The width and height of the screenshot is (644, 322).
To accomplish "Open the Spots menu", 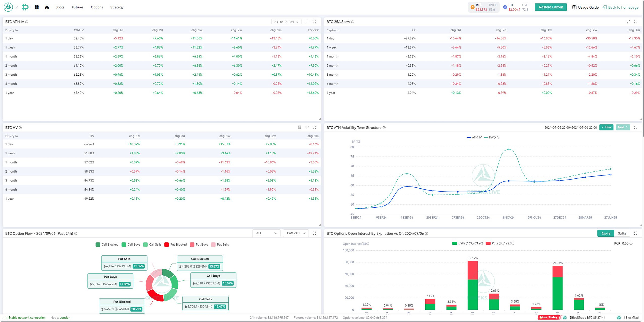I will click(x=60, y=7).
